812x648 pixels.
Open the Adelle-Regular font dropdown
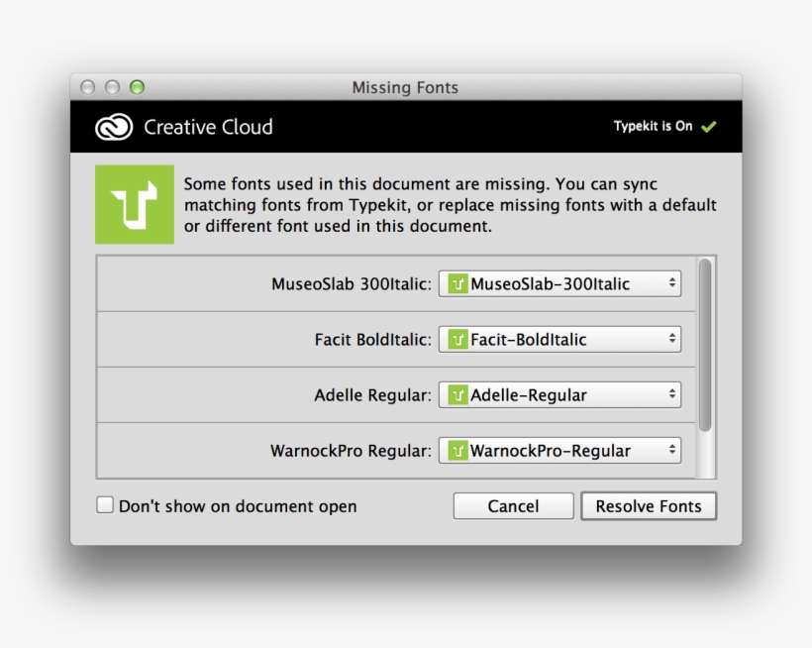pos(559,394)
